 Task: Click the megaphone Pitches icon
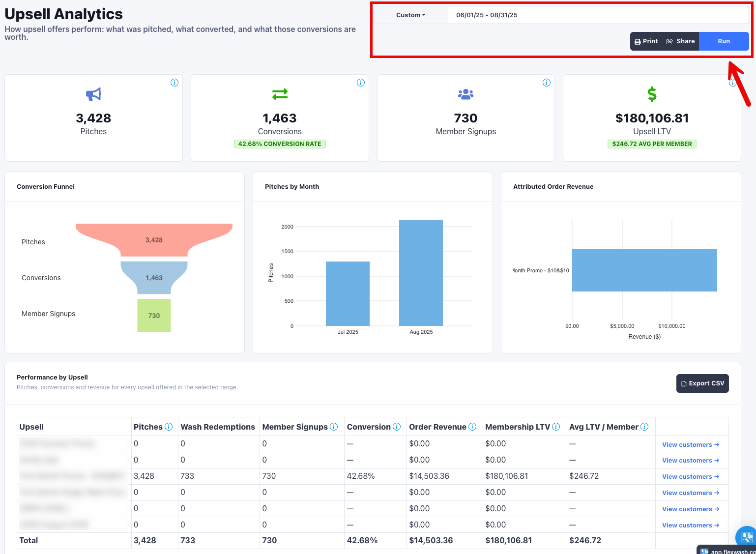point(93,94)
